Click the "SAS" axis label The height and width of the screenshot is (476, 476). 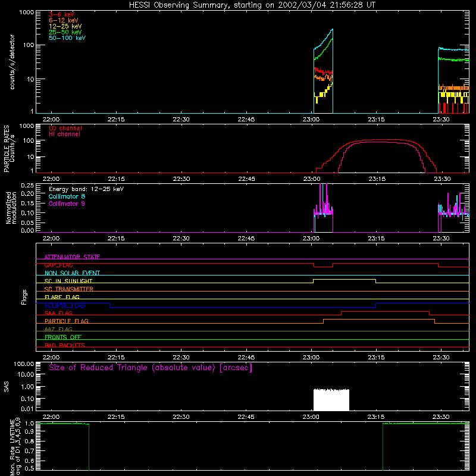pos(7,387)
